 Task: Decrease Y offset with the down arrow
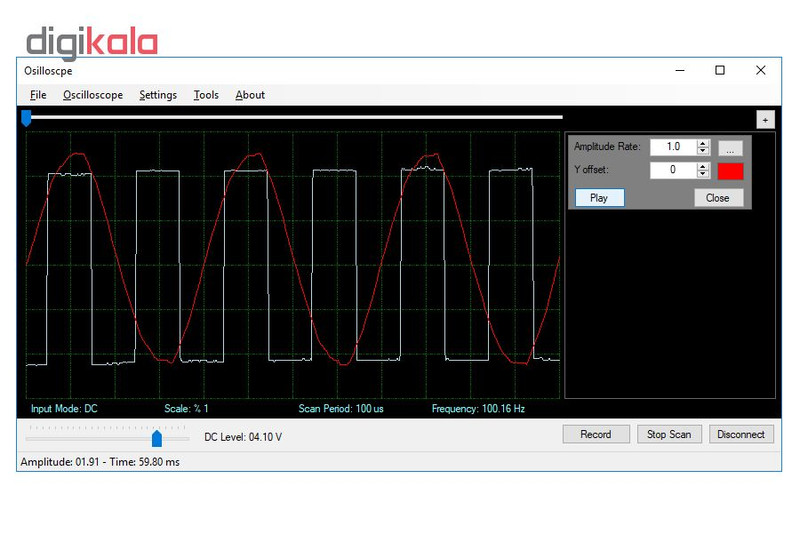703,174
